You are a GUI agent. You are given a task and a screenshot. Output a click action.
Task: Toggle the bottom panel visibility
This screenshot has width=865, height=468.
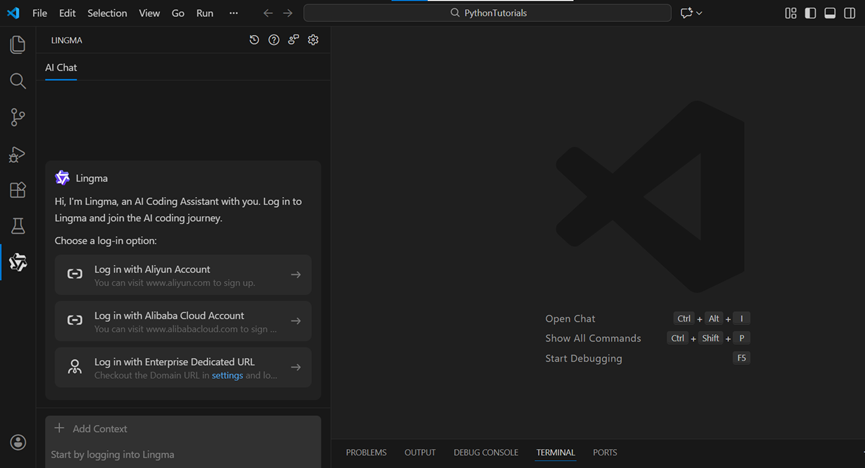click(830, 13)
